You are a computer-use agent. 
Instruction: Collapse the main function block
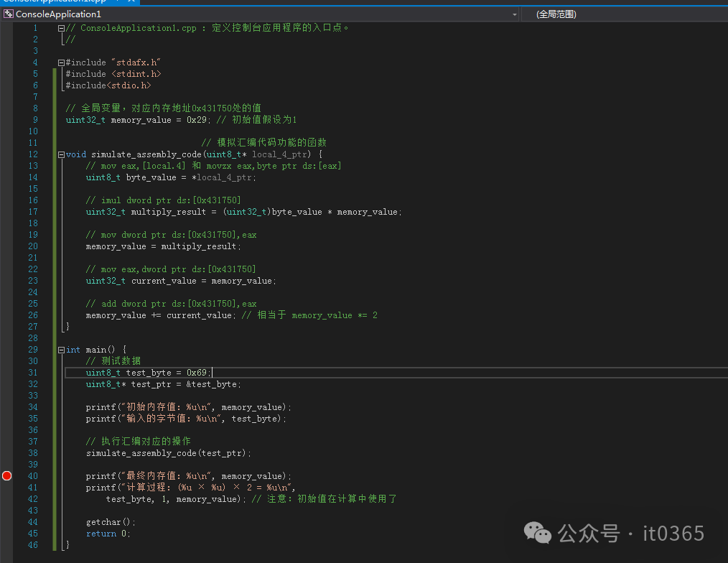point(61,350)
